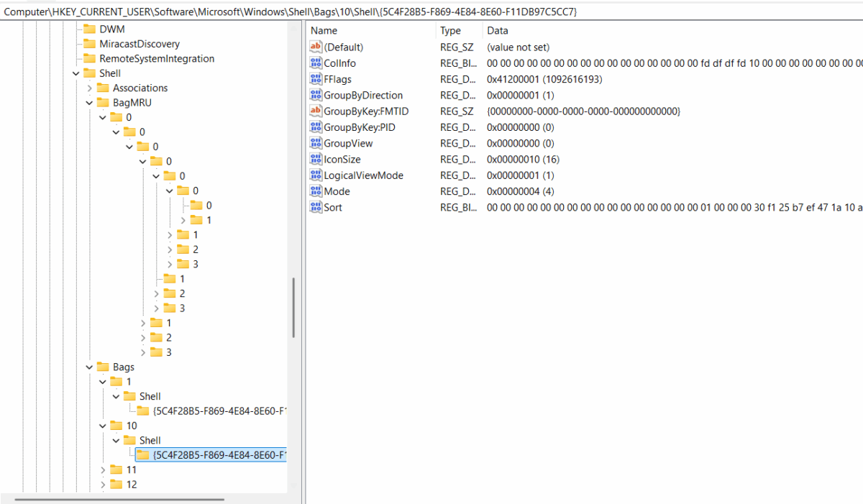Click the GroupView DWORD value icon

[315, 142]
